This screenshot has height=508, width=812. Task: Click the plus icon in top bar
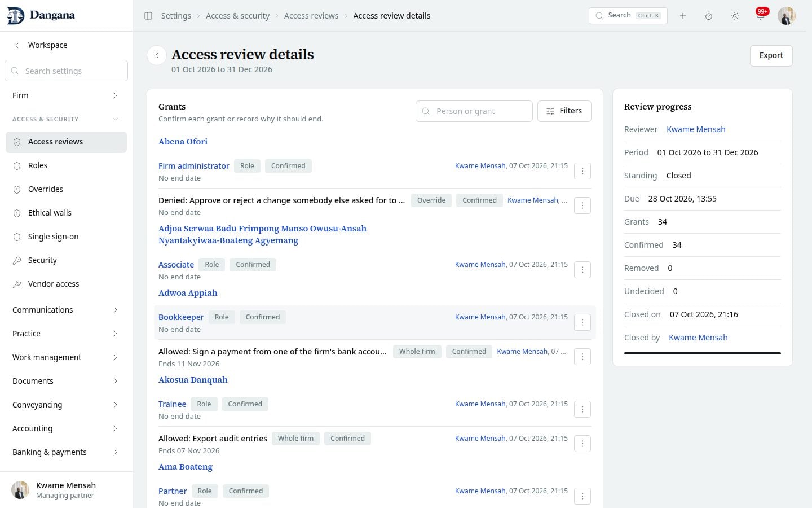pos(683,16)
